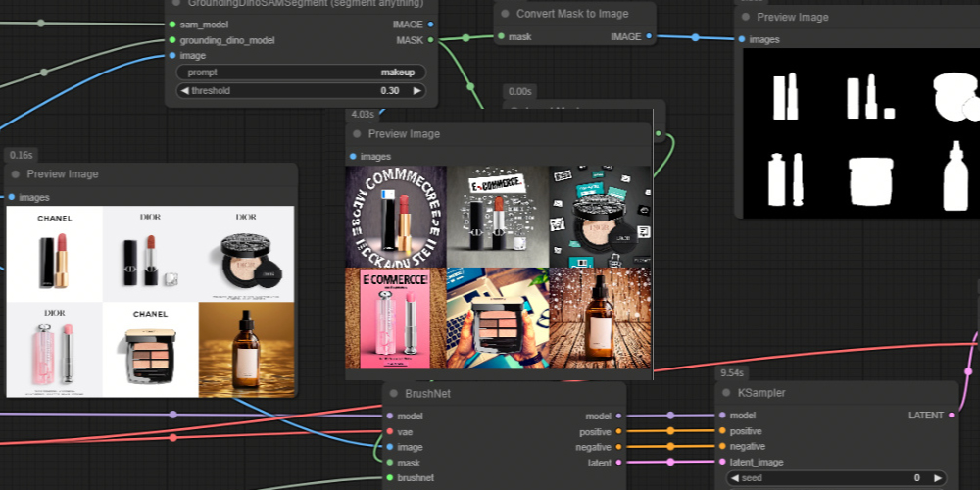Click the 0.00s execution time badge

[520, 92]
